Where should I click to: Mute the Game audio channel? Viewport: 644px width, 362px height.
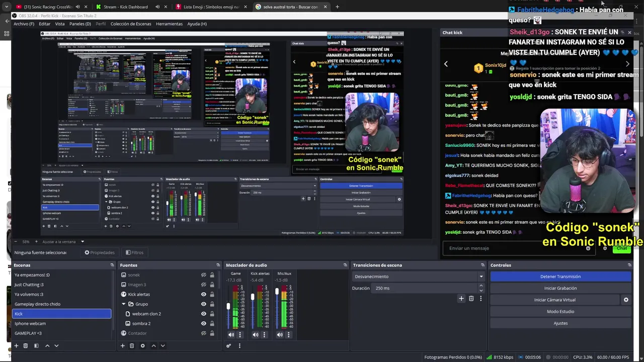(x=231, y=335)
